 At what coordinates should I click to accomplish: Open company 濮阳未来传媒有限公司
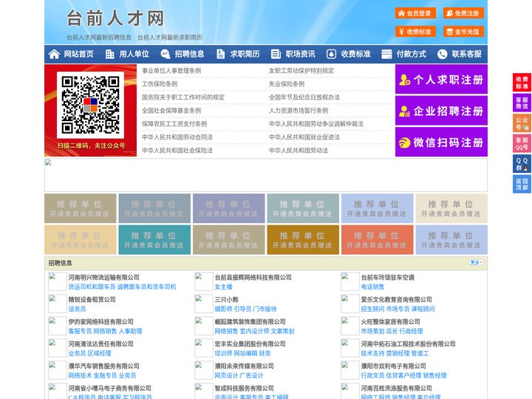pyautogui.click(x=244, y=366)
